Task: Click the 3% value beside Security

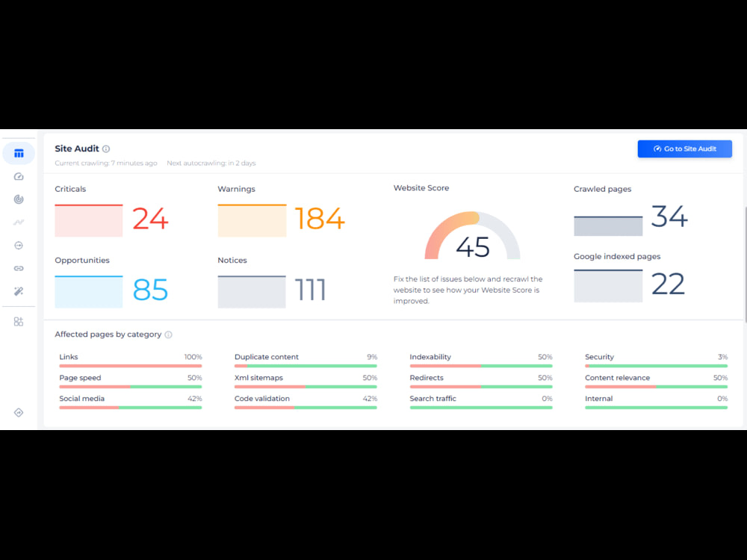Action: pos(722,357)
